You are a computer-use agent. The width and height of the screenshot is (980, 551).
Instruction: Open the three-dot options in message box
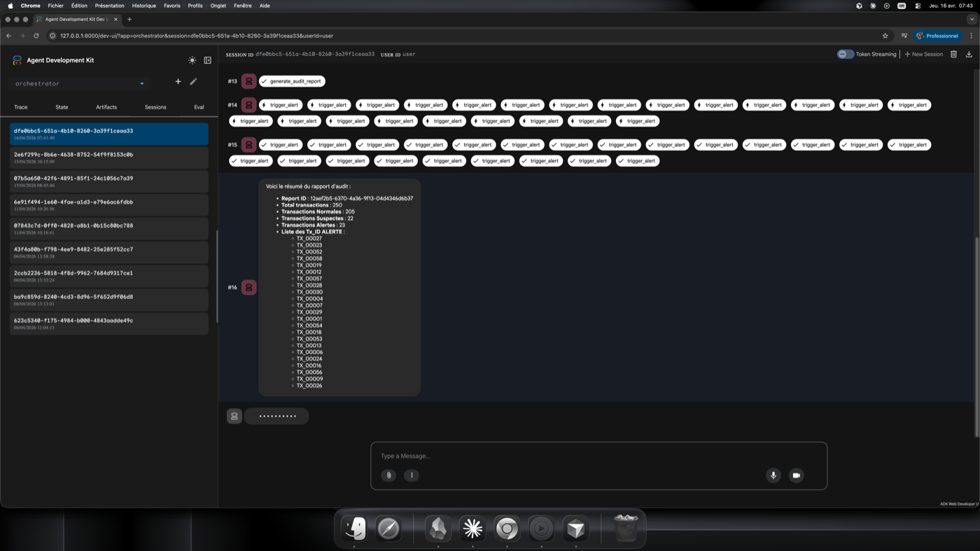pyautogui.click(x=412, y=475)
